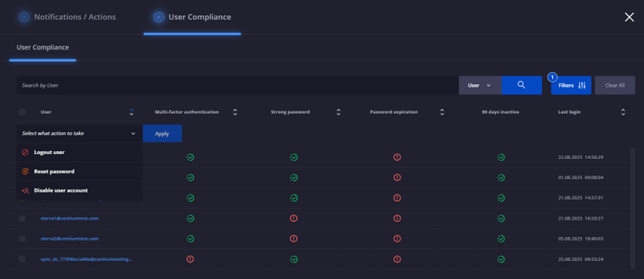The height and width of the screenshot is (279, 644).
Task: Click password expiration alert in 22.08.2025 row
Action: point(397,157)
